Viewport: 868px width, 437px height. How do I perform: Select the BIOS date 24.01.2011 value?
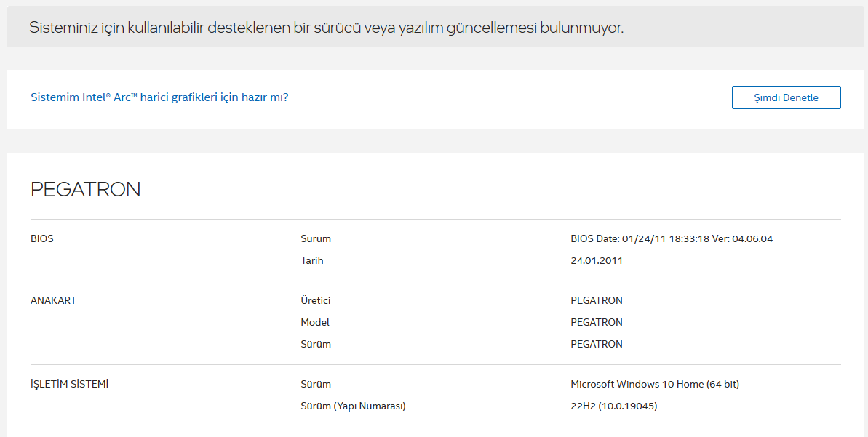point(596,260)
